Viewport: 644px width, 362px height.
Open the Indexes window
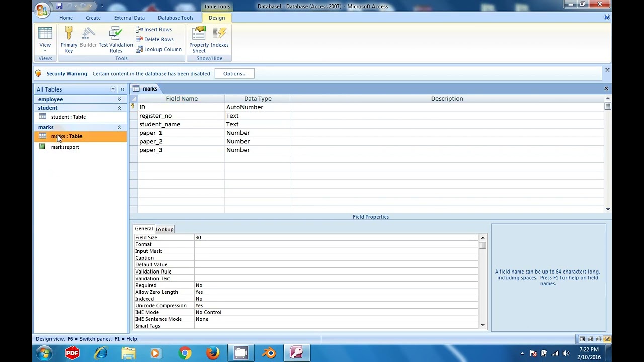220,38
